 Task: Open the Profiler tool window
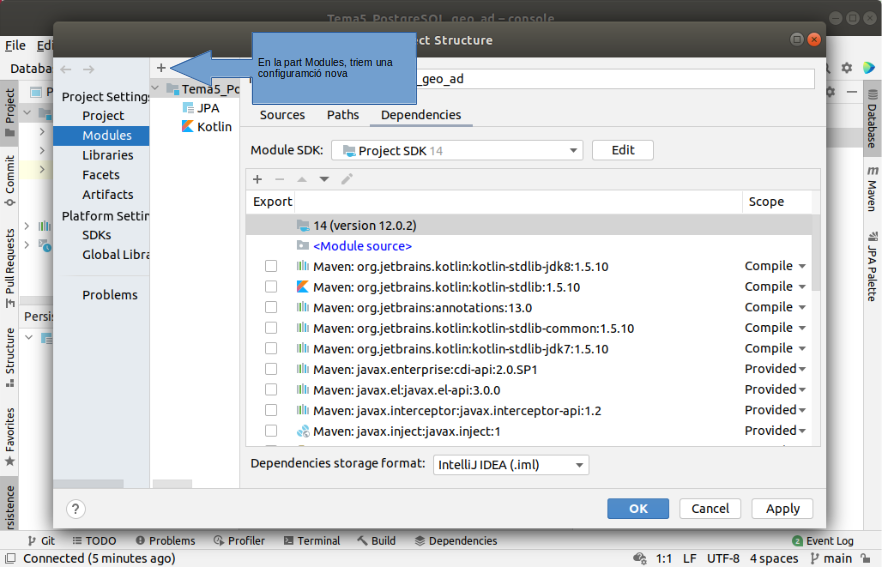[x=239, y=541]
